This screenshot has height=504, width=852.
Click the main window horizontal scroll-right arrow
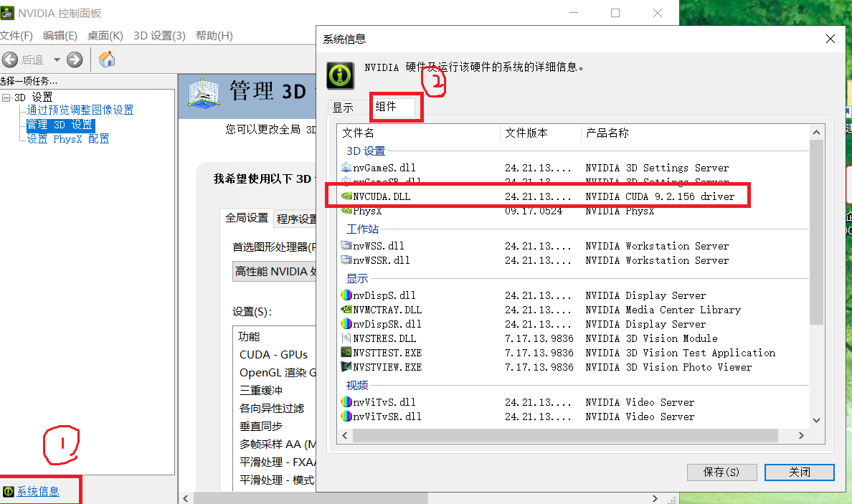pos(655,498)
